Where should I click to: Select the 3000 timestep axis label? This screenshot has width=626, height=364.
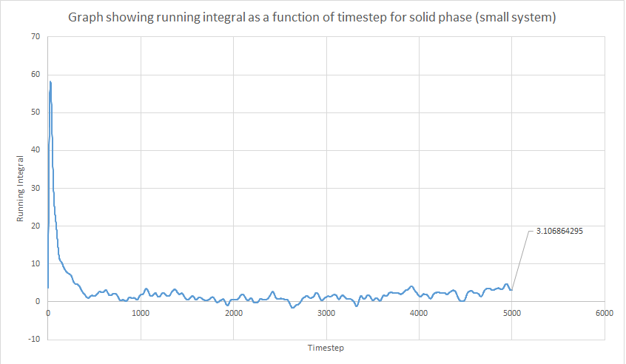click(326, 313)
